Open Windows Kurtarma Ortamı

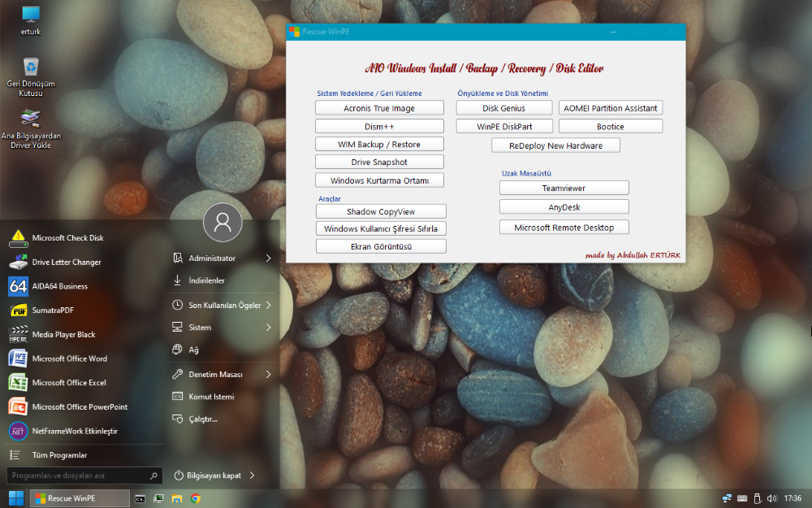coord(379,180)
